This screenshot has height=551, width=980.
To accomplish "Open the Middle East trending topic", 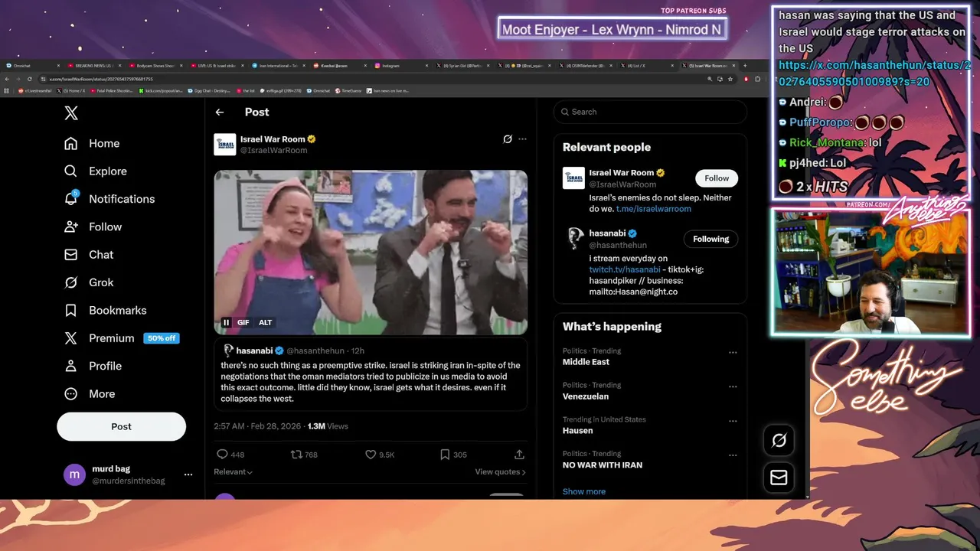I will (x=586, y=362).
